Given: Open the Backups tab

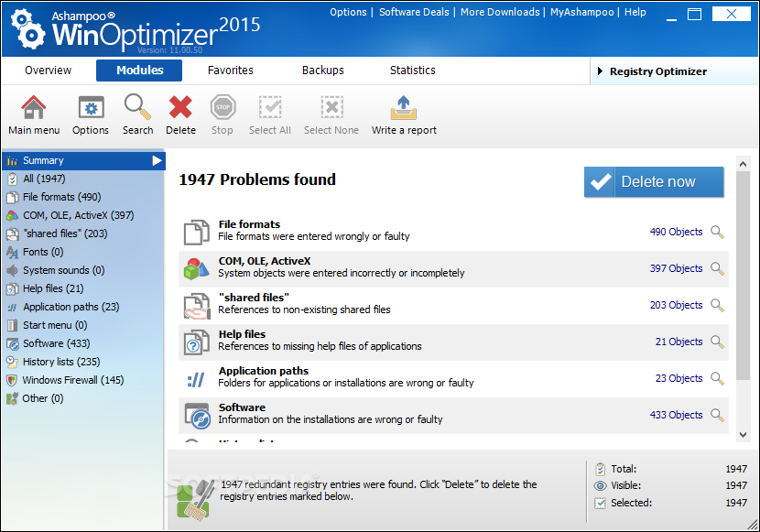Looking at the screenshot, I should click(x=323, y=71).
